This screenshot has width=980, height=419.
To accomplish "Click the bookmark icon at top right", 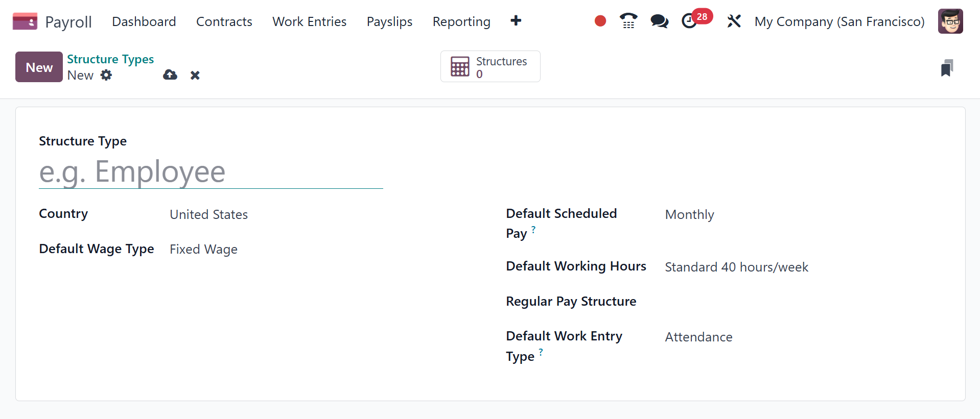I will coord(947,68).
